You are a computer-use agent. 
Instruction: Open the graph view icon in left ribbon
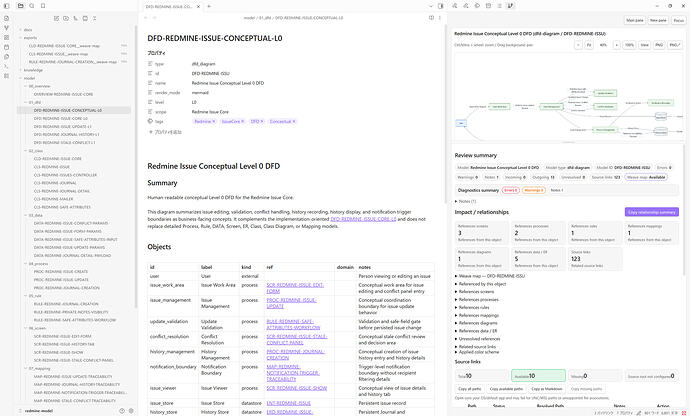click(x=6, y=28)
